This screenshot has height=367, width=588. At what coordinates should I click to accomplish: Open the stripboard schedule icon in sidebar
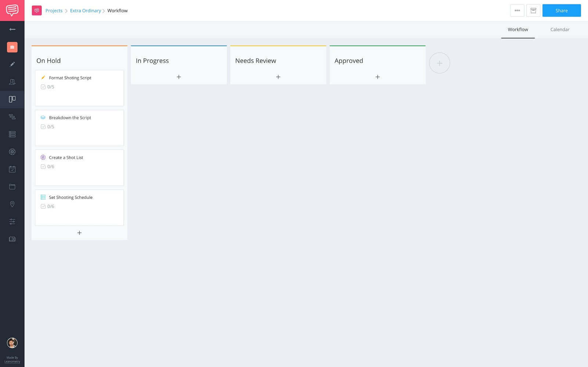click(12, 134)
